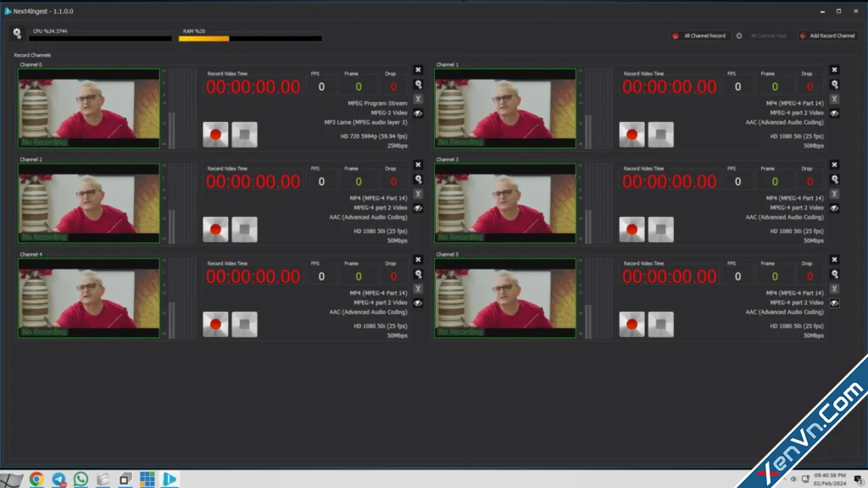Toggle Channel 2 preview eye icon

pos(418,208)
